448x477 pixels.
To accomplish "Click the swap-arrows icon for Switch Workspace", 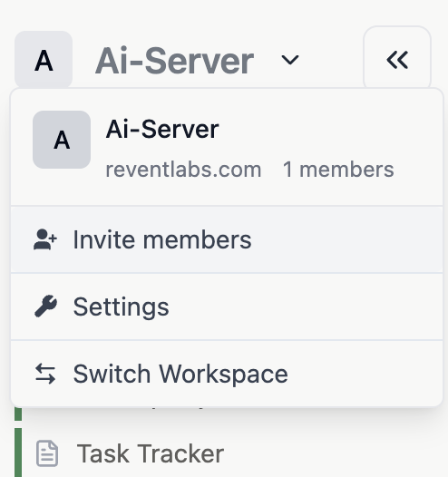I will (45, 374).
